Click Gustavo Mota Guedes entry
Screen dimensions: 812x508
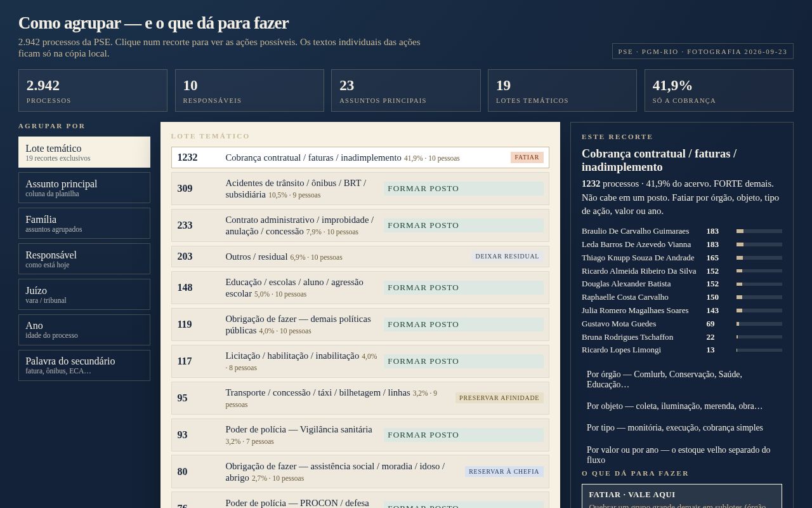pos(619,324)
